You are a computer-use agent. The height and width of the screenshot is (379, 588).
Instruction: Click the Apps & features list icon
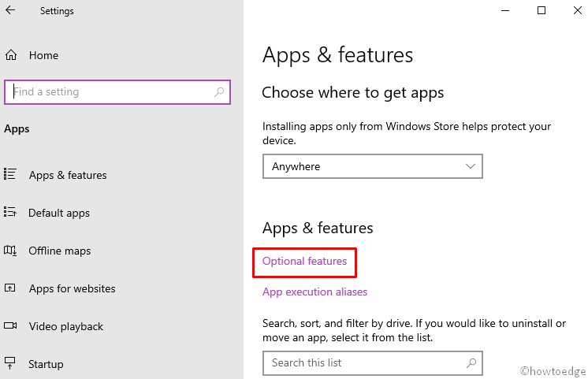[11, 175]
